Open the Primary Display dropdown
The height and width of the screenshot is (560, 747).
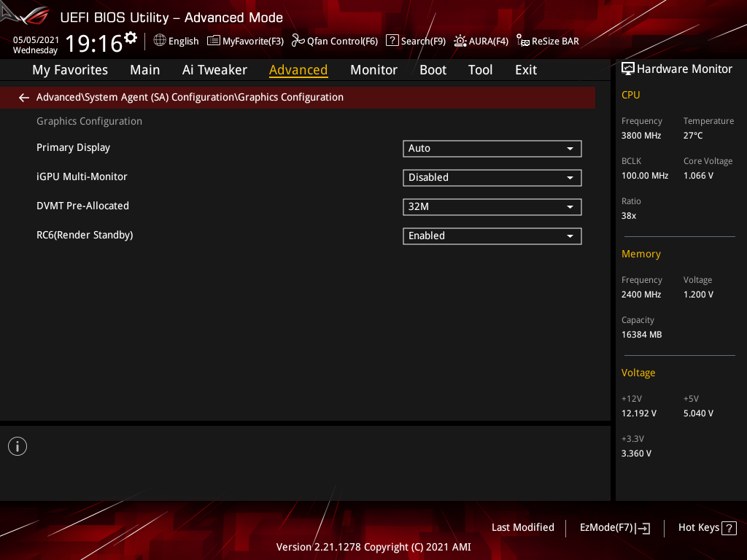coord(492,149)
